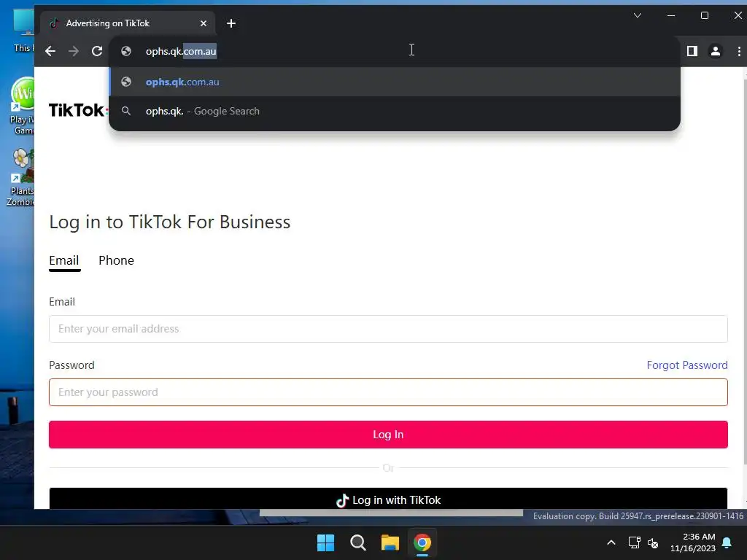The width and height of the screenshot is (747, 560).
Task: Open Chrome side panel icon
Action: pyautogui.click(x=692, y=51)
